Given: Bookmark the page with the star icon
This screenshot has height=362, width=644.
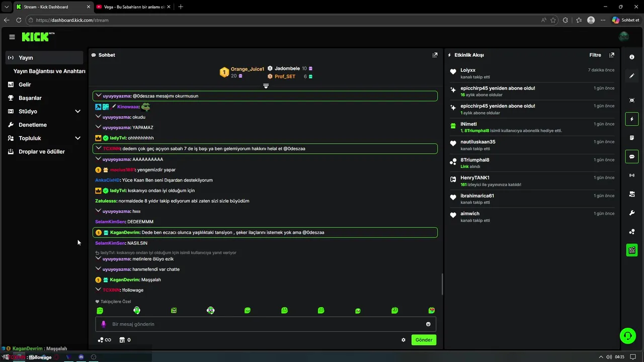Looking at the screenshot, I should tap(553, 20).
